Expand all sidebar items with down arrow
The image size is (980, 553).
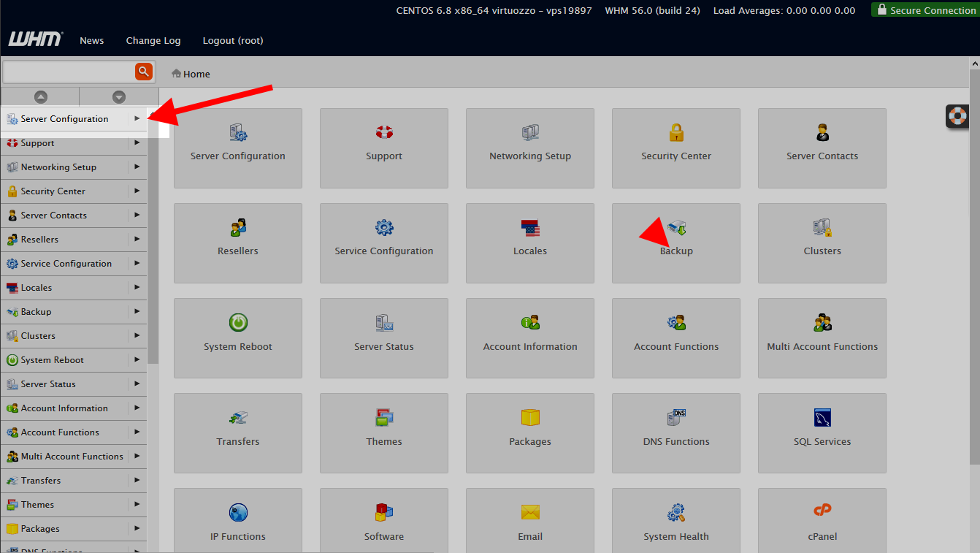(119, 96)
